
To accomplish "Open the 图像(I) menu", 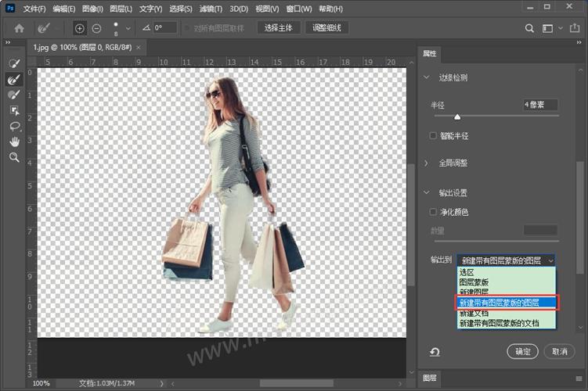I will pyautogui.click(x=92, y=9).
